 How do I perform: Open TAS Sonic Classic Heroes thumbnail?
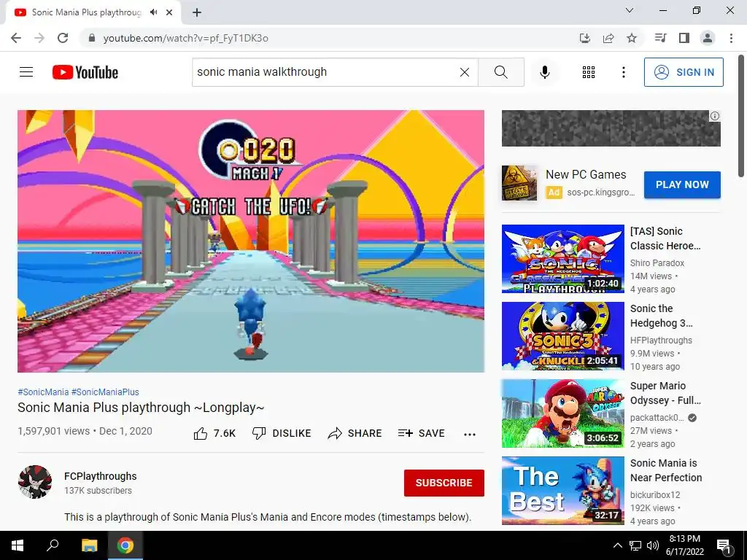point(562,259)
